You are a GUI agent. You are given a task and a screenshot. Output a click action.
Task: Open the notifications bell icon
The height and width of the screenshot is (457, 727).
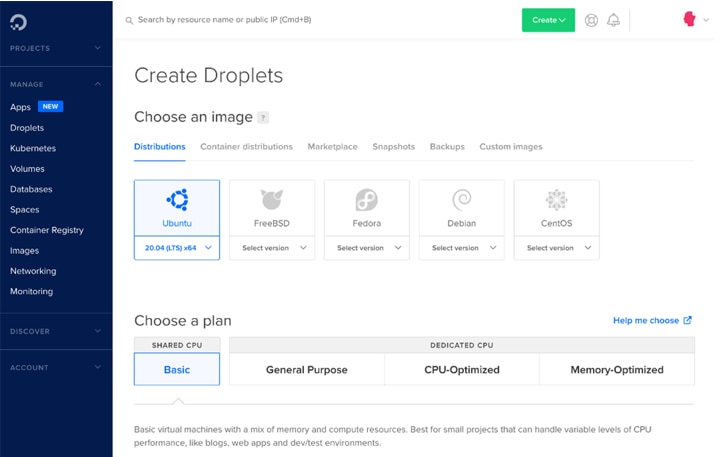613,20
